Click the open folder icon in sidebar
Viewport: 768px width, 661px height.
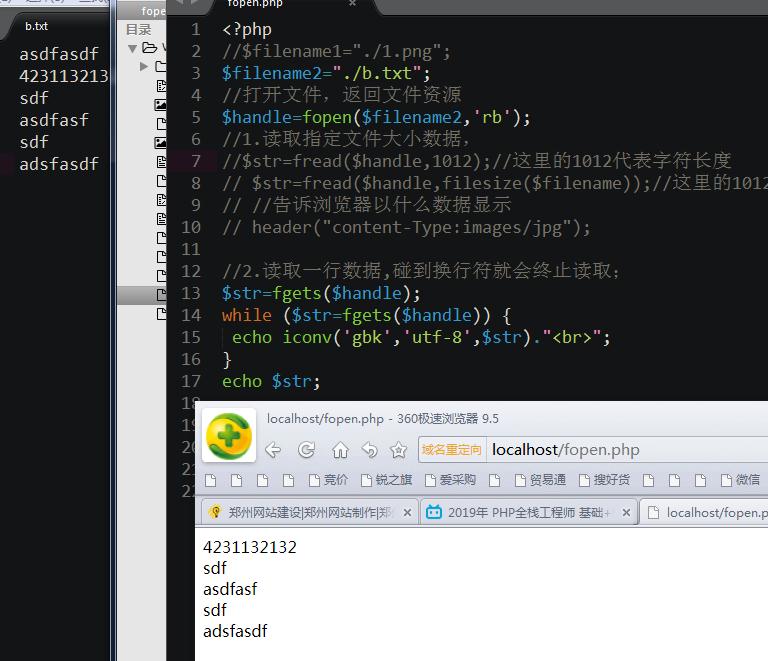pyautogui.click(x=149, y=47)
